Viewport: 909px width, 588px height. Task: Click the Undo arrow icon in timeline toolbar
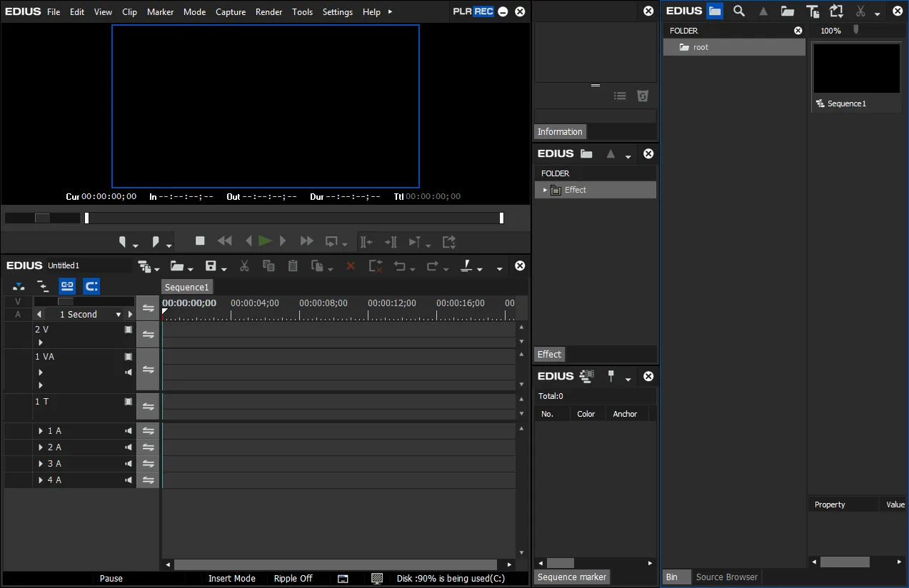coord(400,265)
